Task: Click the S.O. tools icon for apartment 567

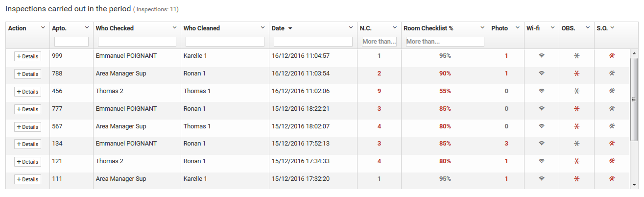Action: 612,126
